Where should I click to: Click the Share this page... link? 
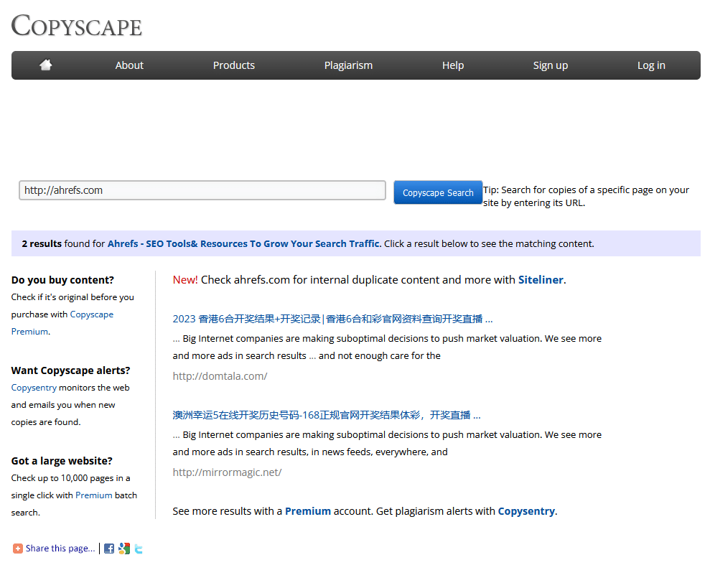tap(60, 549)
